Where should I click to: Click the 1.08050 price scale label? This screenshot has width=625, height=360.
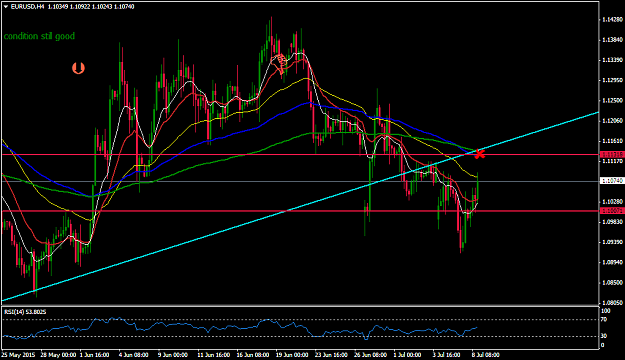click(x=613, y=303)
